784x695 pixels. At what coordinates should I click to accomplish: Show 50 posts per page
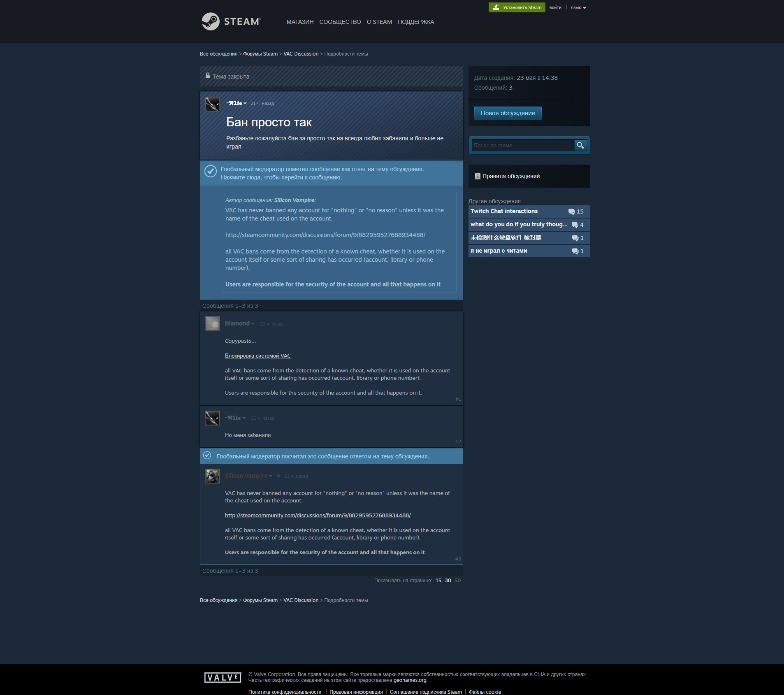click(x=457, y=581)
